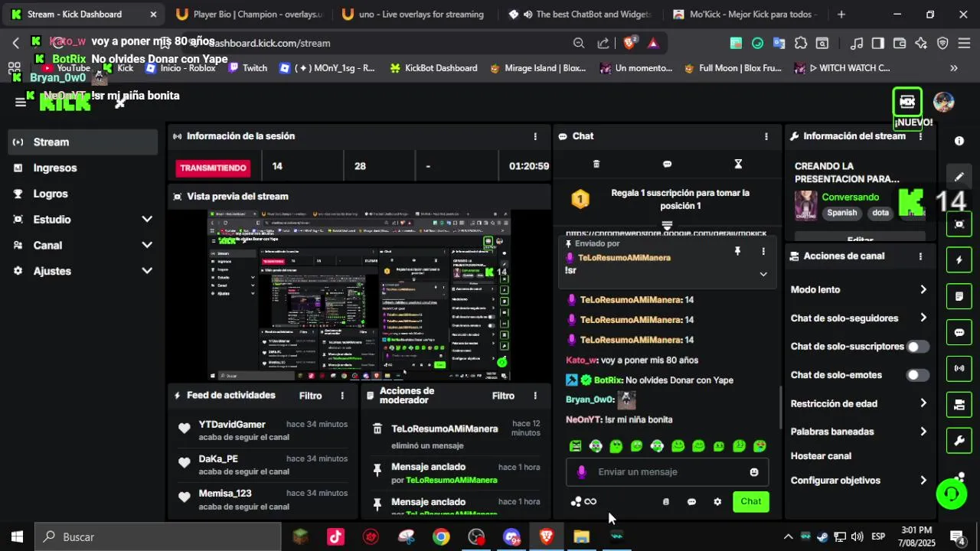Click the Brave Rewards triangle icon

(x=653, y=44)
